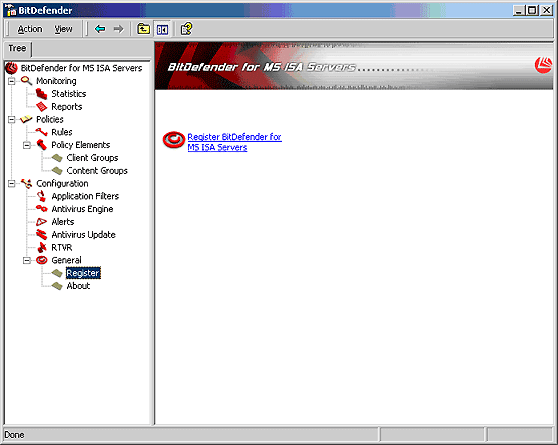Click the Monitoring magnifier icon

[26, 81]
